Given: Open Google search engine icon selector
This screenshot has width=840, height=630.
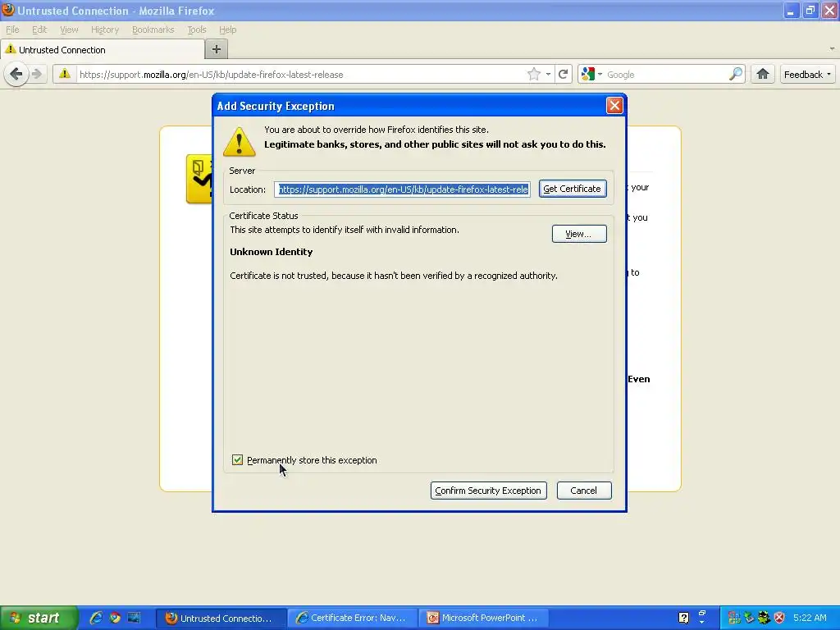Looking at the screenshot, I should tap(591, 75).
